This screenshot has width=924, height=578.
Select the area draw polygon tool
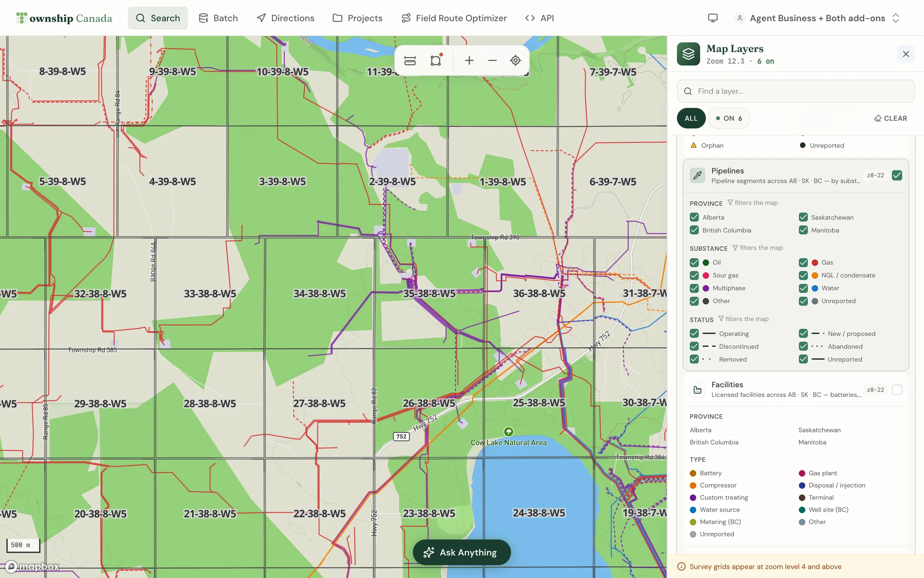(436, 60)
